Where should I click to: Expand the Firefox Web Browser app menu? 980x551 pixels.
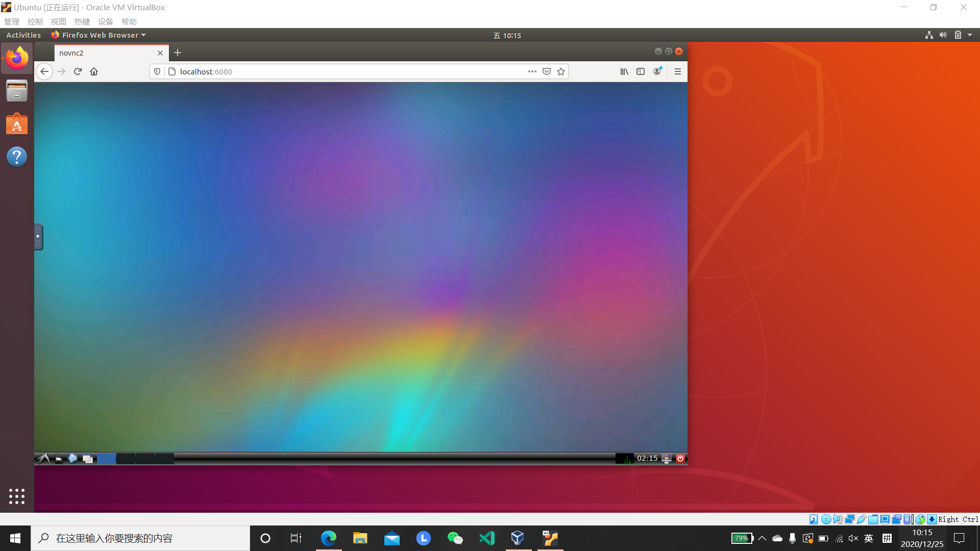tap(99, 35)
